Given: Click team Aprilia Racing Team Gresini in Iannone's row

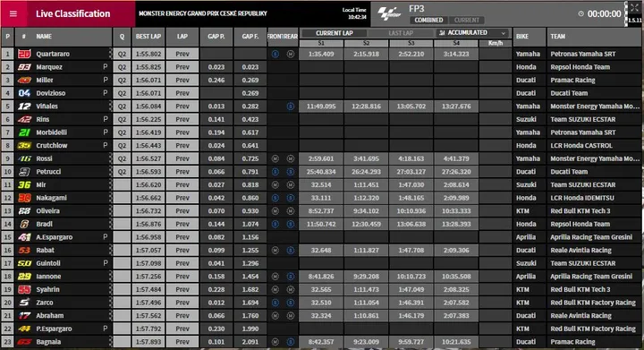Looking at the screenshot, I should pyautogui.click(x=591, y=277).
